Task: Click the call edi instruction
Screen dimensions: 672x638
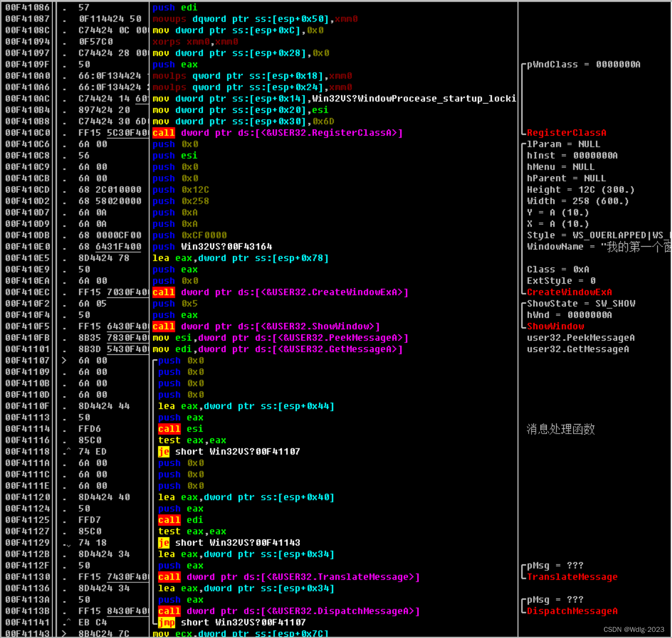Action: point(181,520)
